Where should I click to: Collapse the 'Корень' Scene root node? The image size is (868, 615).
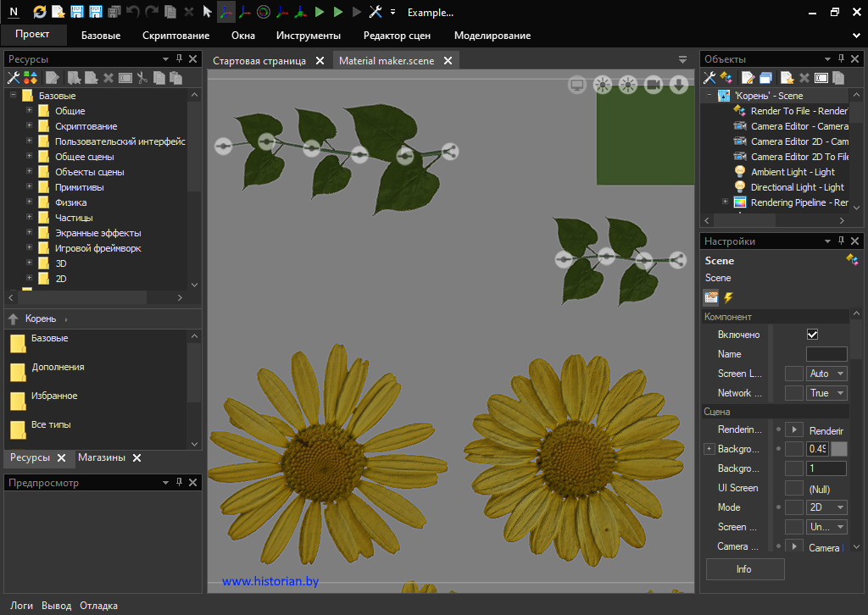[x=709, y=96]
